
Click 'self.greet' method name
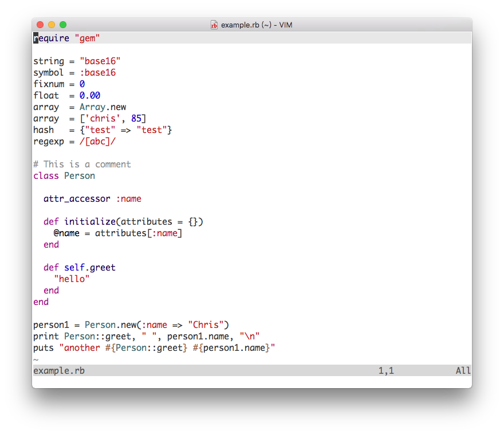[x=90, y=268]
